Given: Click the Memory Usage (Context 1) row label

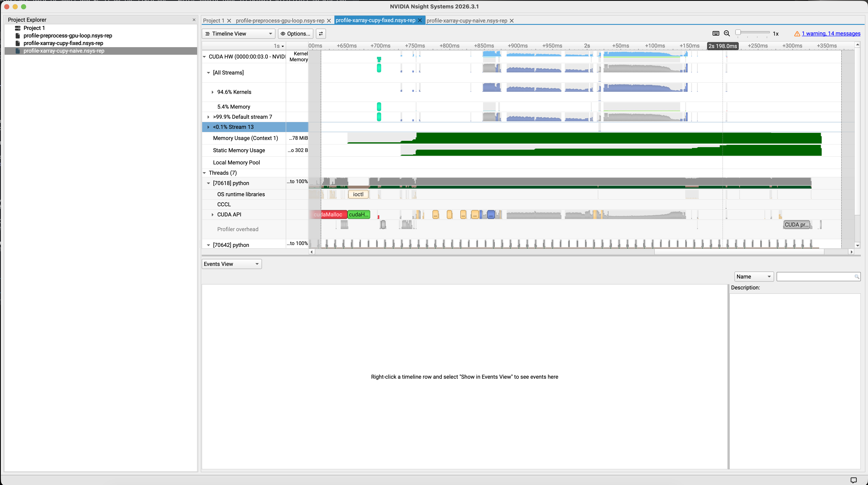Looking at the screenshot, I should 245,138.
